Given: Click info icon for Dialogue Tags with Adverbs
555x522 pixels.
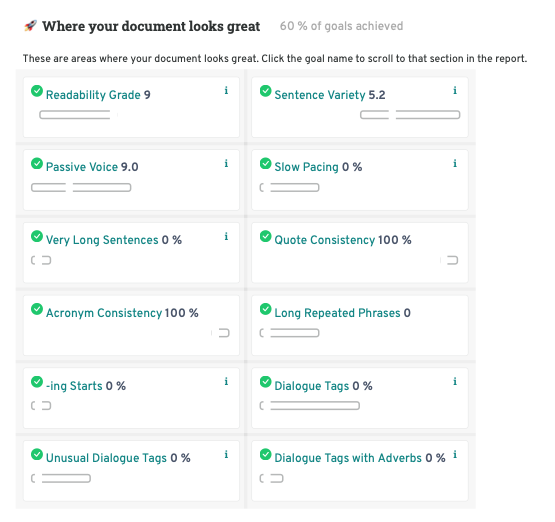Looking at the screenshot, I should (x=455, y=454).
